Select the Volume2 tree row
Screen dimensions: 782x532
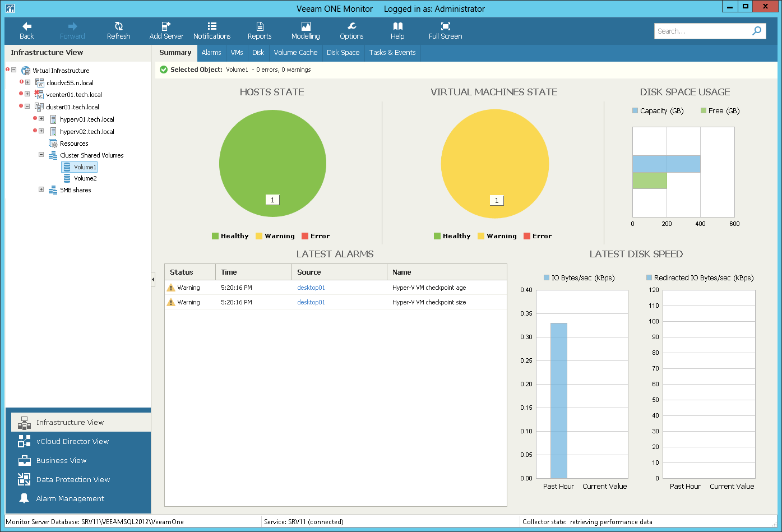tap(80, 178)
